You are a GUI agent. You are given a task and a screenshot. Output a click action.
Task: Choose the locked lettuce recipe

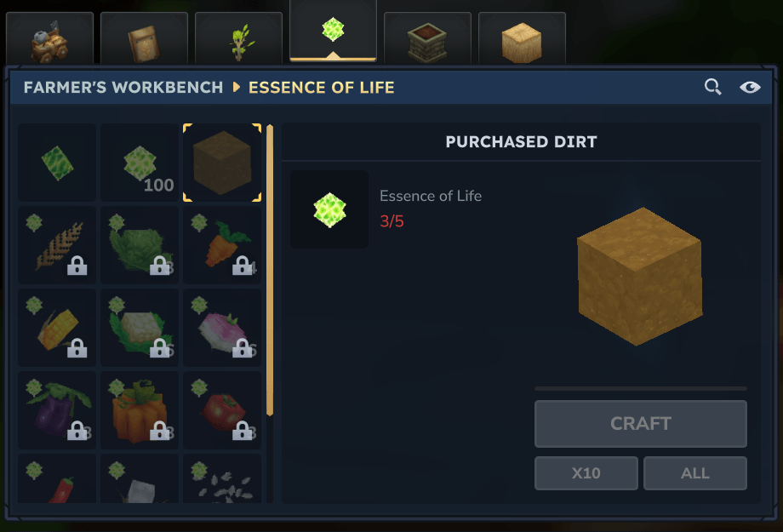[x=140, y=245]
